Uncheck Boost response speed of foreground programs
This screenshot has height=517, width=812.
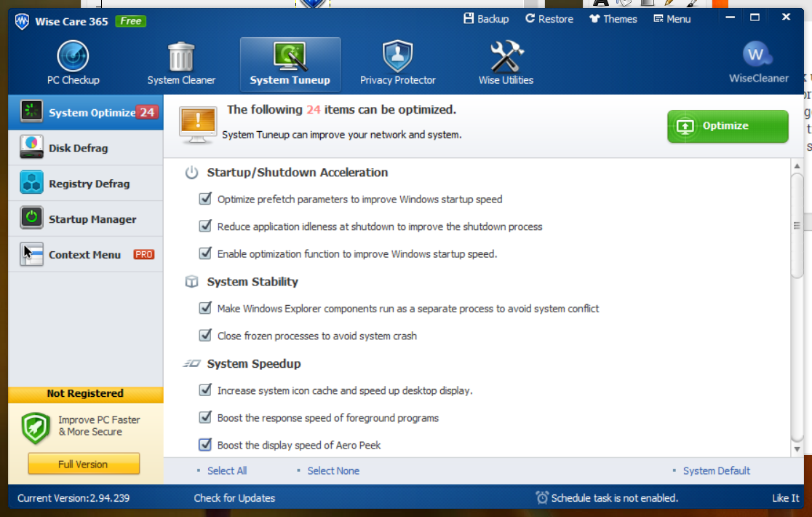(x=205, y=417)
